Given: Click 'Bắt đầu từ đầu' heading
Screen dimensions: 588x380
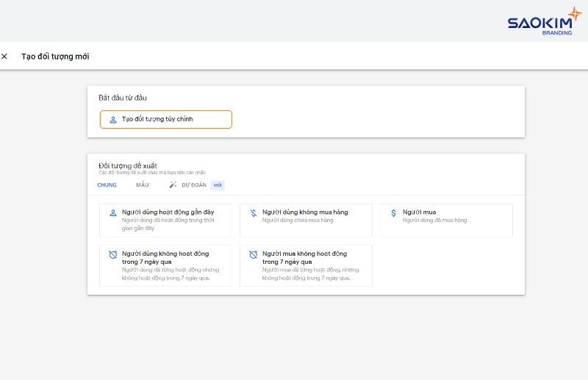Looking at the screenshot, I should point(123,98).
